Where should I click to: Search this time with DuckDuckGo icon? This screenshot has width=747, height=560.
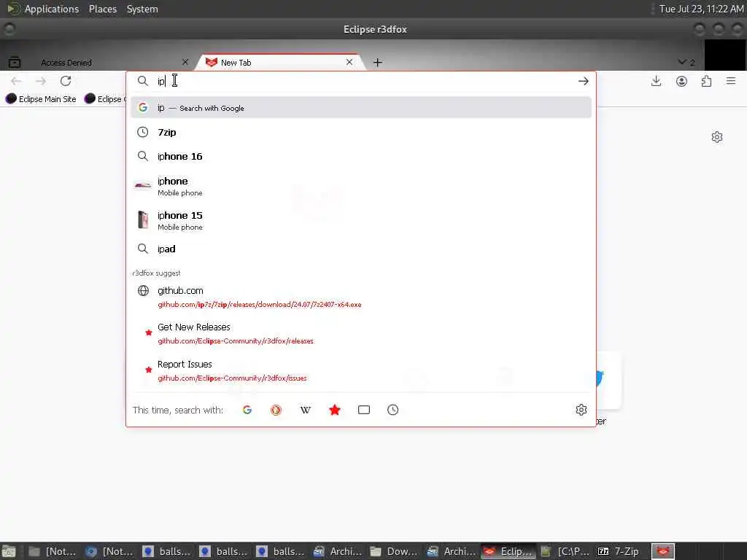coord(276,410)
